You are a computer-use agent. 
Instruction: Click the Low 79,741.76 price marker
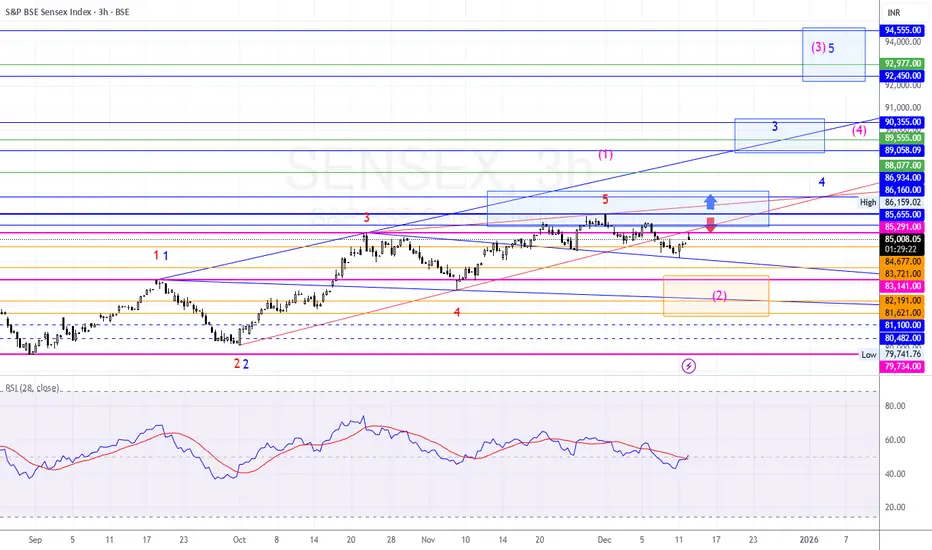(x=892, y=354)
